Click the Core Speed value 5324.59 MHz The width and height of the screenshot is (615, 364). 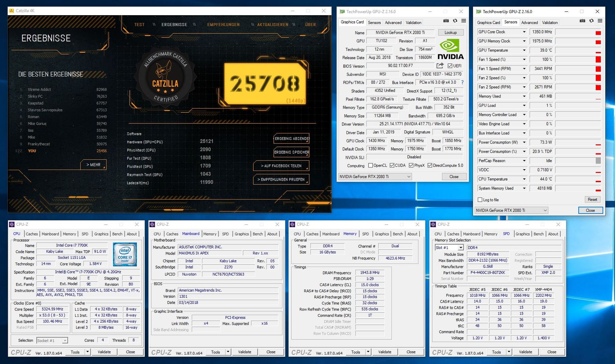click(52, 309)
